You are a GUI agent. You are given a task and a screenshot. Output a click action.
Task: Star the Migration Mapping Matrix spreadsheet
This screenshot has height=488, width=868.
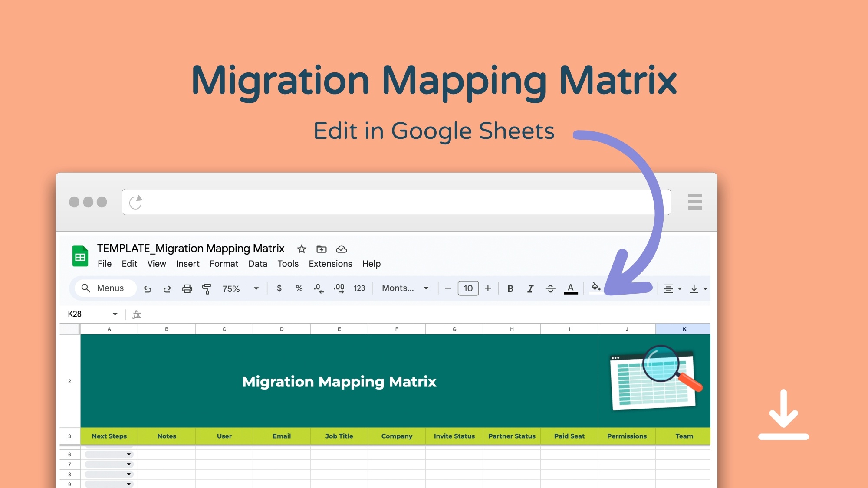[x=301, y=249]
